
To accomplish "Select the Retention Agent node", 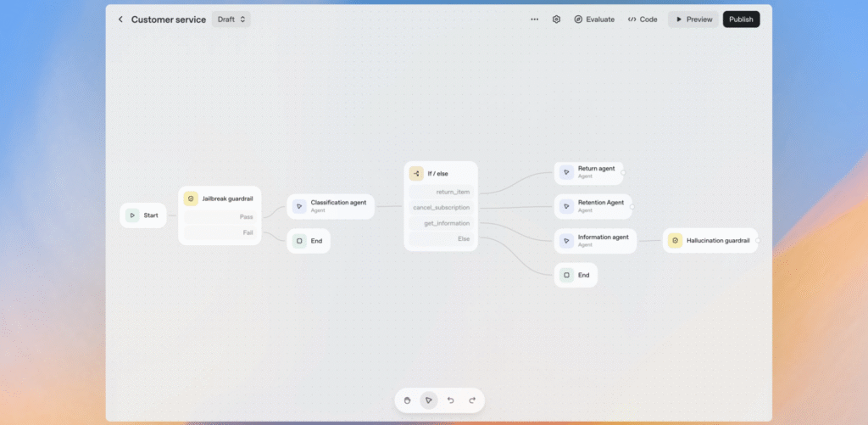I will (x=593, y=206).
